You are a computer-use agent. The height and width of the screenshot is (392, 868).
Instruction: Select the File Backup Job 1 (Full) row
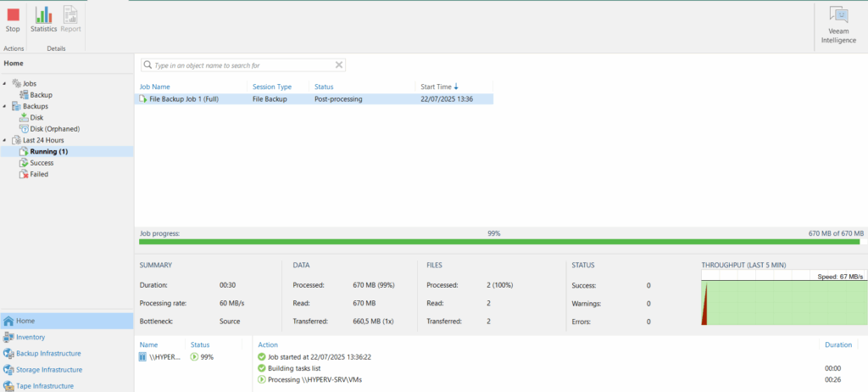pos(314,99)
